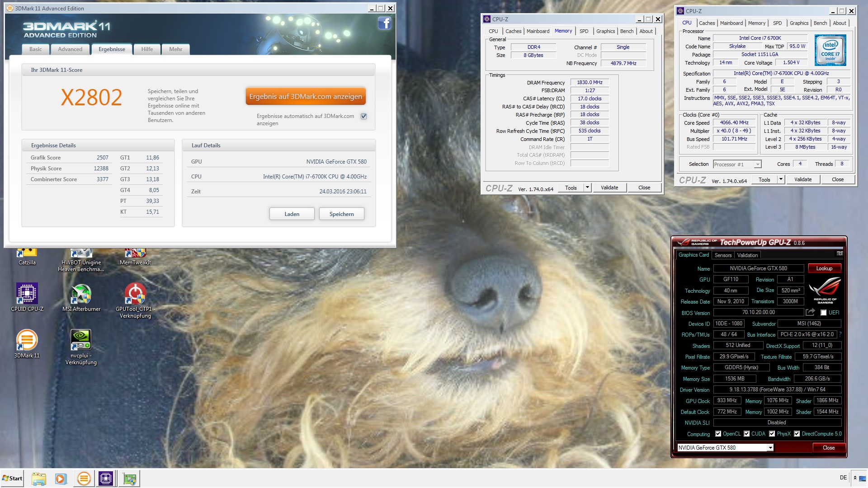868x488 pixels.
Task: Click the DE language indicator in taskbar
Action: (x=843, y=478)
